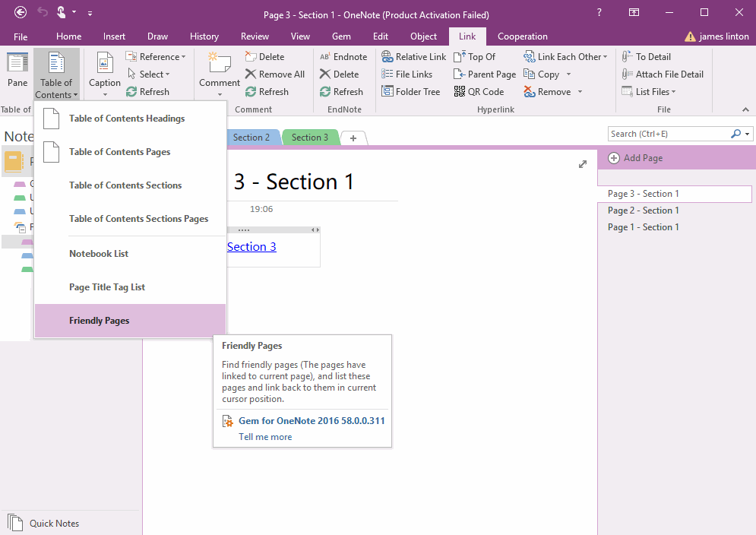Click in the Search (Ctrl+E) box

(x=669, y=134)
